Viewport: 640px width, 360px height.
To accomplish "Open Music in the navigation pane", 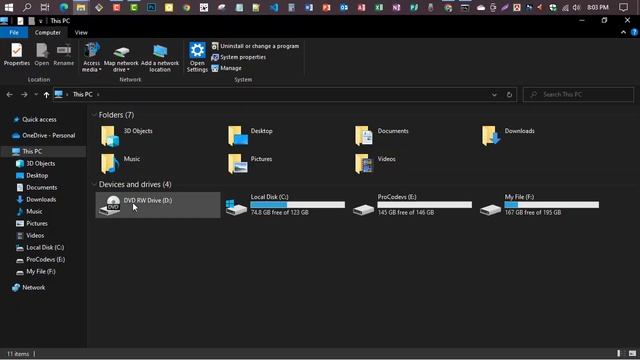I will (34, 211).
